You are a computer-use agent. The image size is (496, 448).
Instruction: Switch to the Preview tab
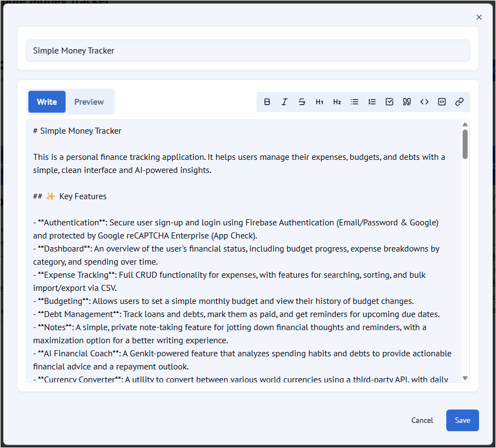coord(89,102)
